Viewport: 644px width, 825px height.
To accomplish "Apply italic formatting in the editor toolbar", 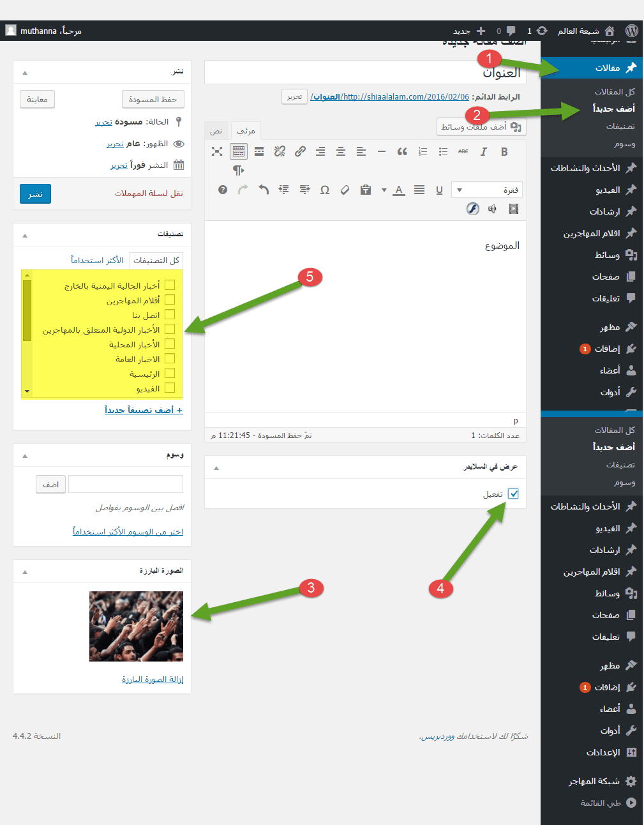I will [484, 151].
